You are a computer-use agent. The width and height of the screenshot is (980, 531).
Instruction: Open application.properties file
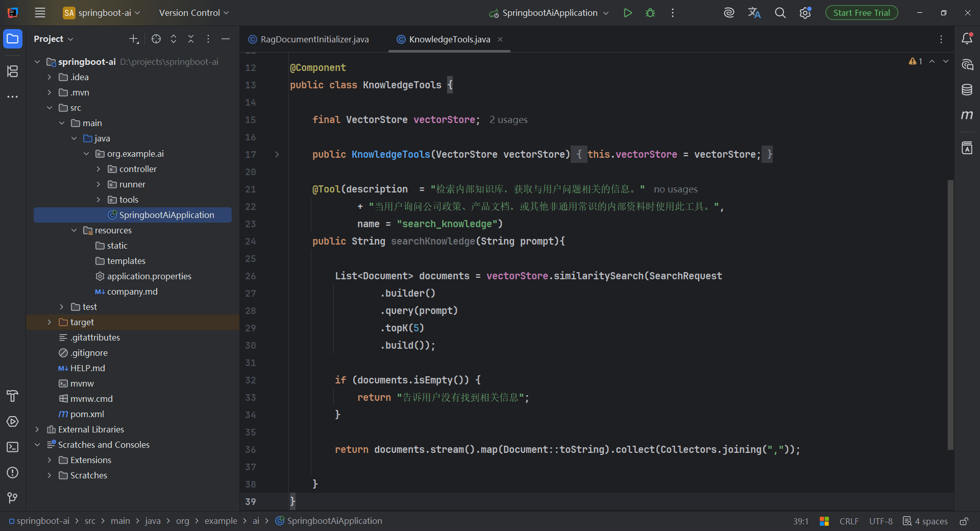coord(143,276)
